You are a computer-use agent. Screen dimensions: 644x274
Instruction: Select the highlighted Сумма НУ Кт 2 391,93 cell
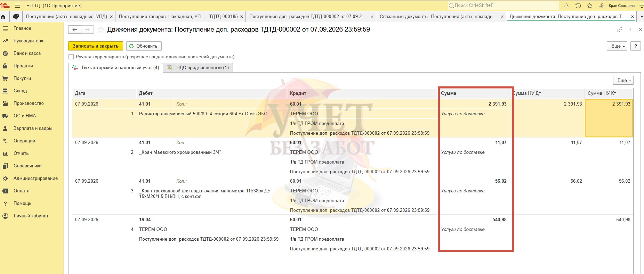(x=609, y=118)
